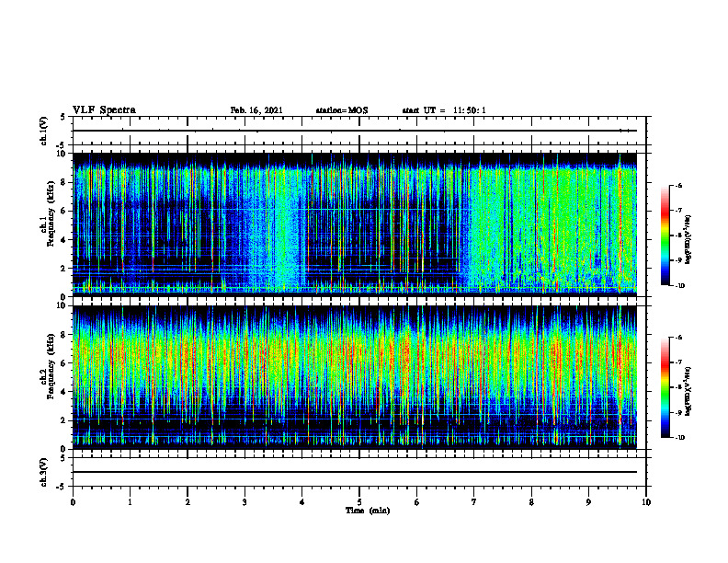This screenshot has width=728, height=563.
Task: Click ch.1 frequency axis tick "8"
Action: (64, 182)
